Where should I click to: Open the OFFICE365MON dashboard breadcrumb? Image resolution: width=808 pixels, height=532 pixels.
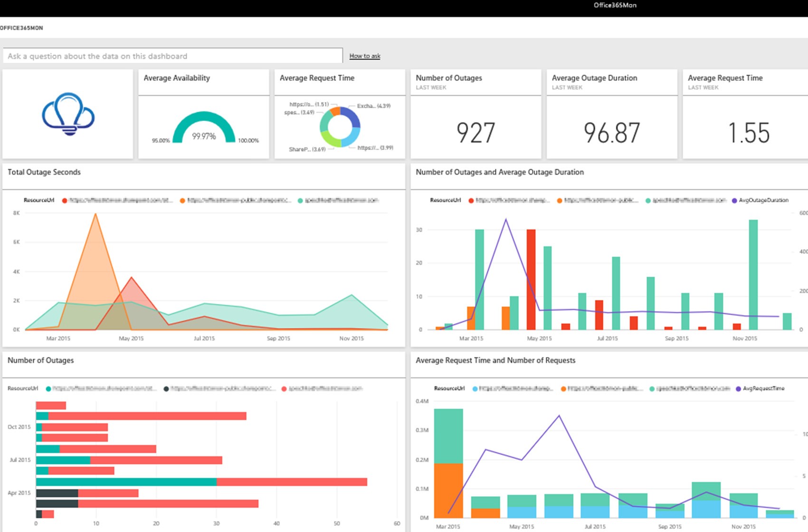21,28
